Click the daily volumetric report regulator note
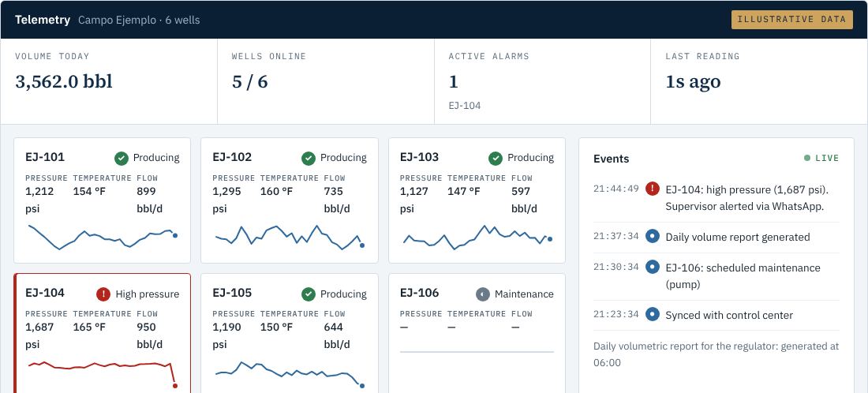Screen dimensions: 868x393 (716, 354)
